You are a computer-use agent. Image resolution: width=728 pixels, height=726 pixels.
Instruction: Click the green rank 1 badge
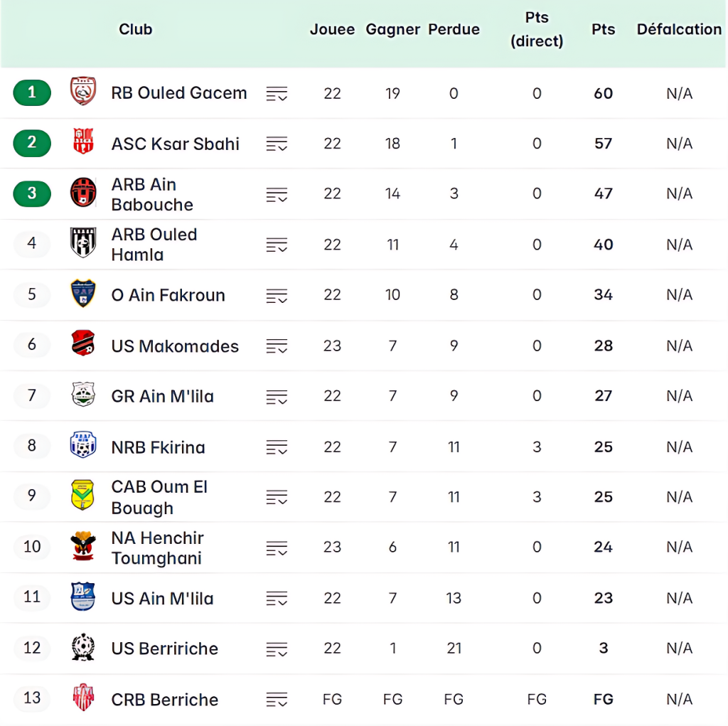point(32,92)
